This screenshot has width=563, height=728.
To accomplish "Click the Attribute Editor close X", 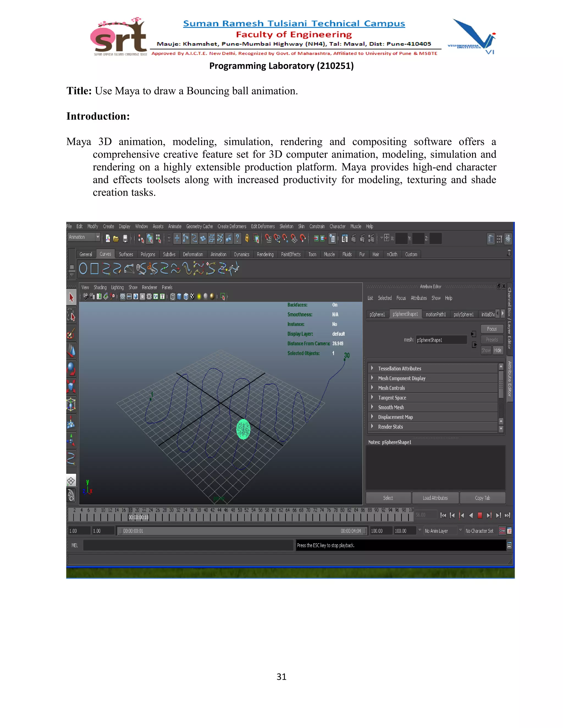I will click(504, 286).
